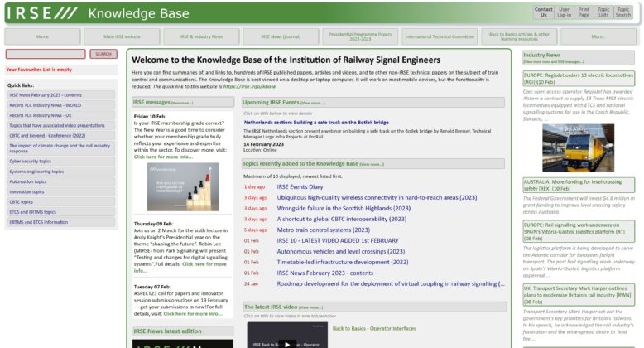644x348 pixels.
Task: Open topics with associated video presentations
Action: coord(60,125)
